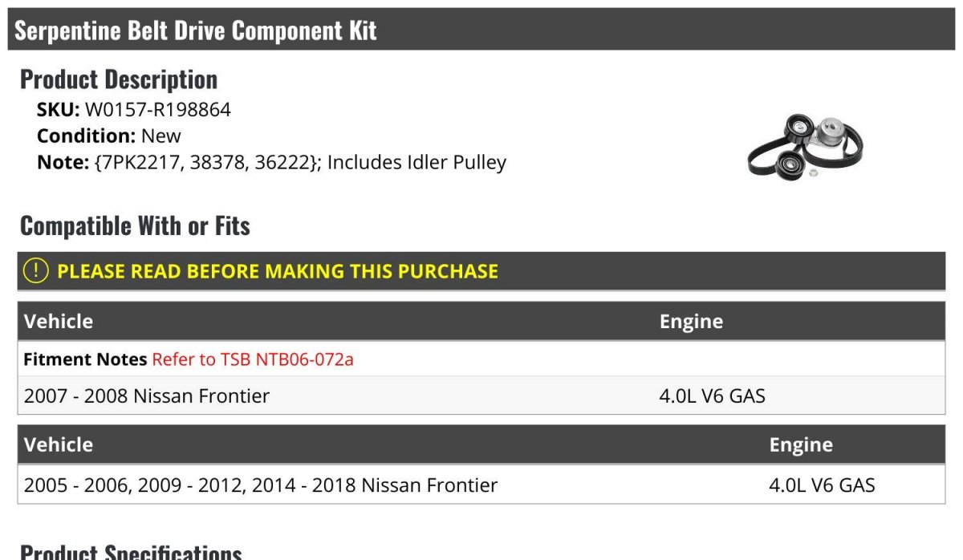
Task: Click the second Engine column header
Action: [801, 444]
